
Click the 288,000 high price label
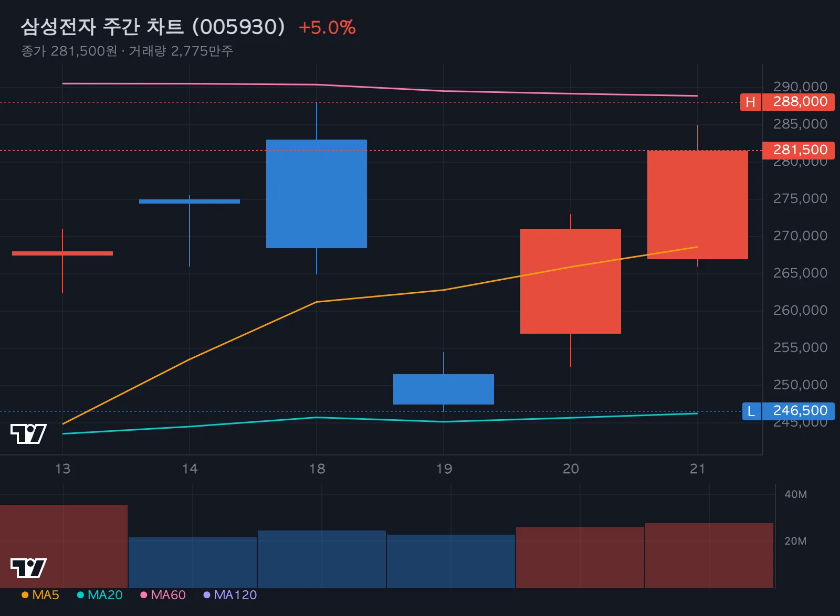[x=799, y=102]
